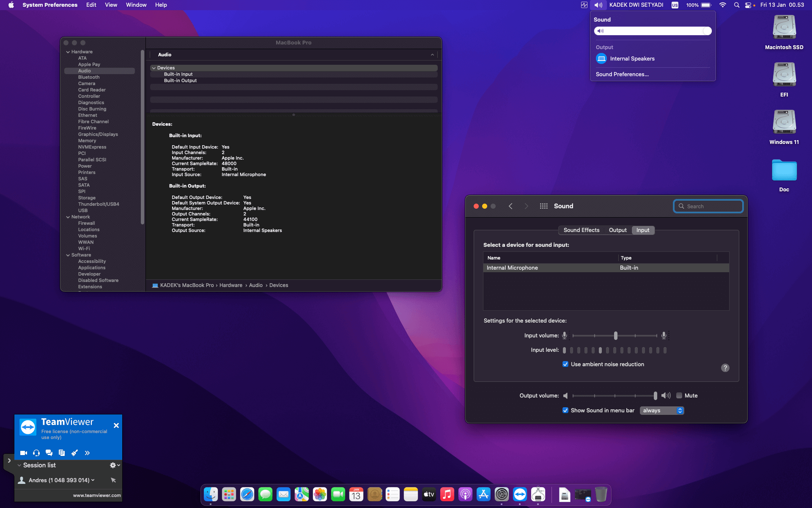Open Control Center in menu bar
This screenshot has height=508, width=812.
(x=748, y=5)
